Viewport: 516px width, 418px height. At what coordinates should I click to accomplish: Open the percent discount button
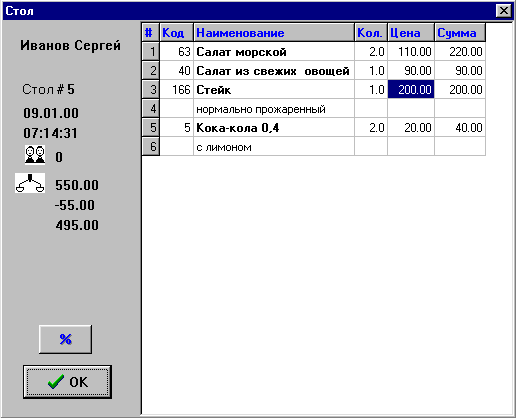tap(65, 339)
